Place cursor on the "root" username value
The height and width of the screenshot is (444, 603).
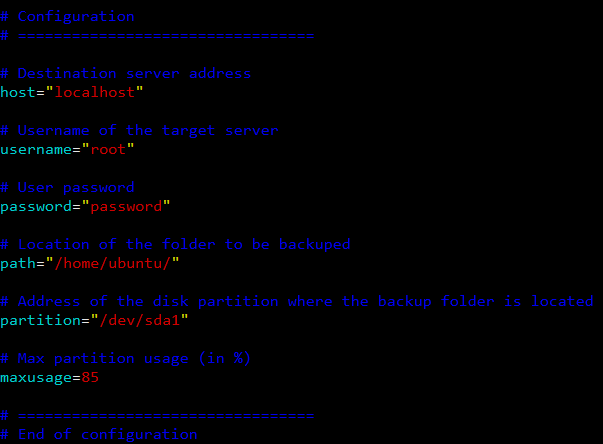pos(108,149)
